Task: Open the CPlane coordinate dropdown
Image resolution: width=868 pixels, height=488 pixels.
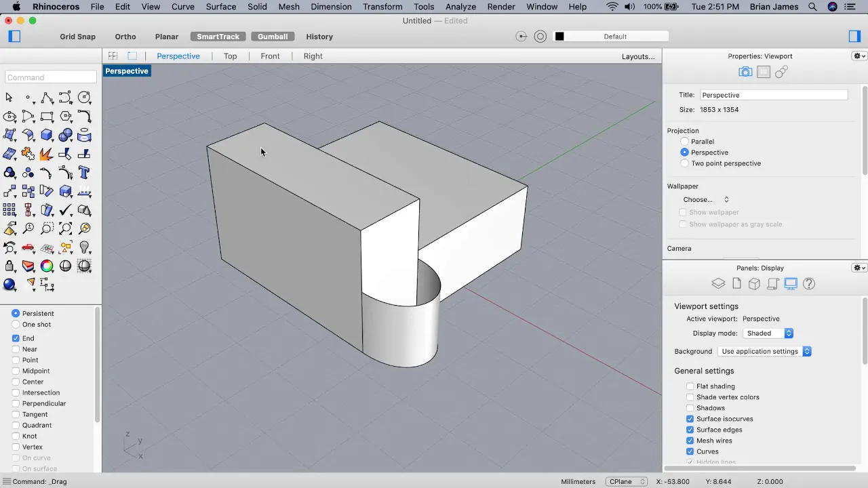Action: pyautogui.click(x=627, y=481)
